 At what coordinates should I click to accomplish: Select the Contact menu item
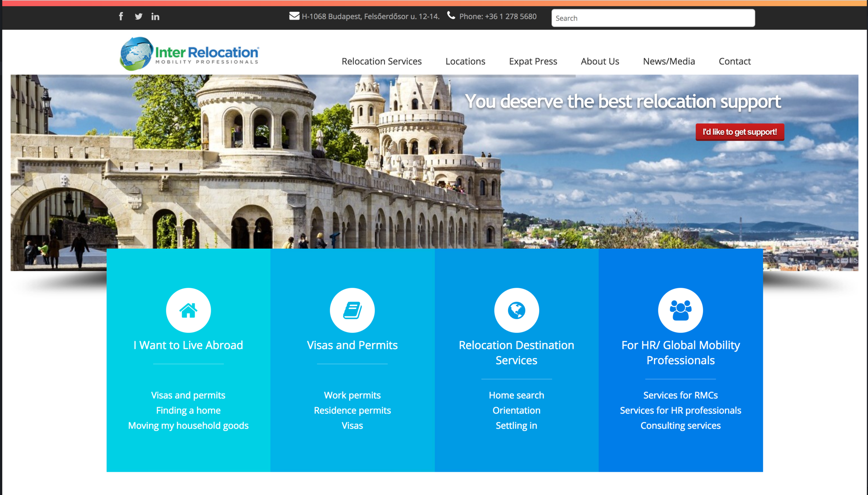pos(735,61)
